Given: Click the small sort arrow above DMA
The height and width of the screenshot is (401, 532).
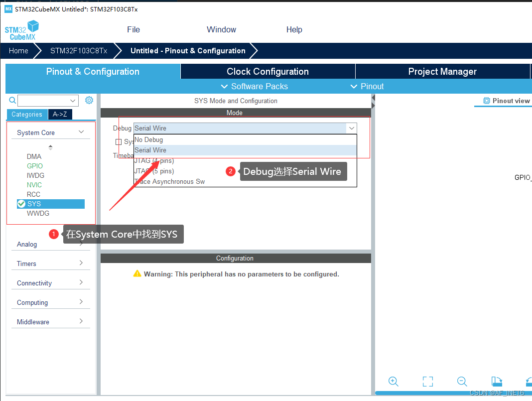Looking at the screenshot, I should (50, 147).
